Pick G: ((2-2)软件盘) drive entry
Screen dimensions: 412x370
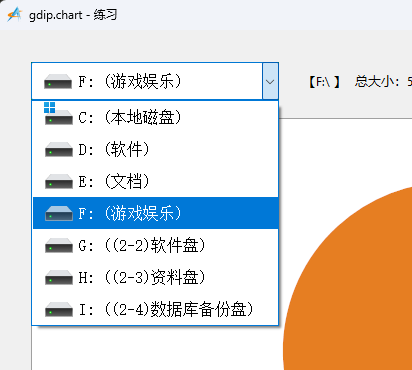coord(156,245)
